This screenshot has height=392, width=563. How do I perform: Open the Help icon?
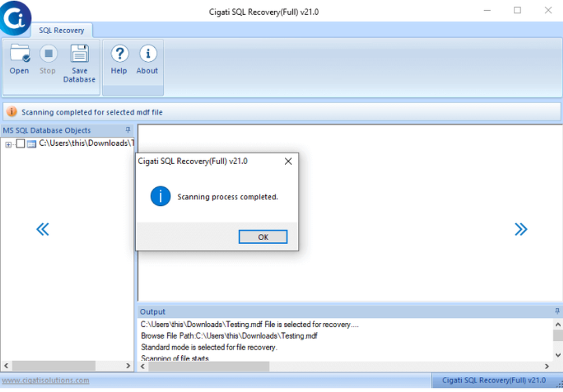[119, 54]
